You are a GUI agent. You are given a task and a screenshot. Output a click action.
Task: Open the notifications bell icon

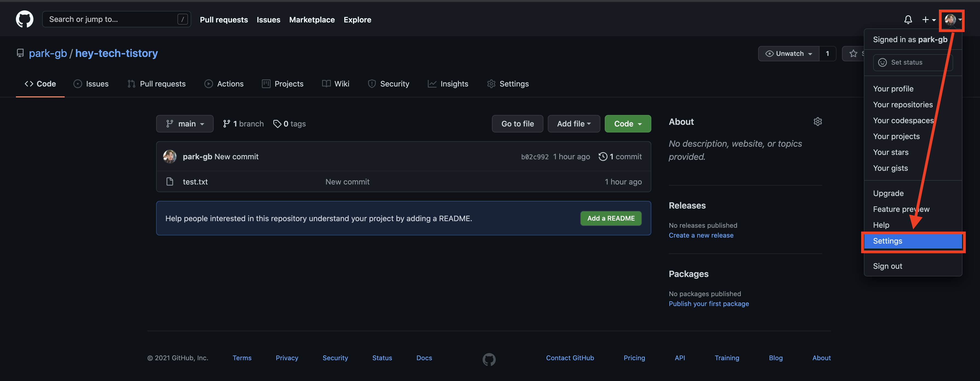(x=908, y=19)
